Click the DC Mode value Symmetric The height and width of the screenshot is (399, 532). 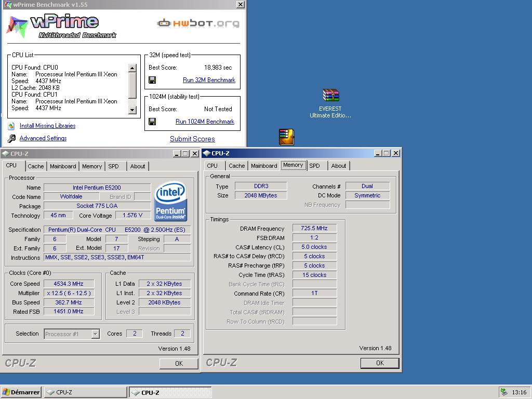pyautogui.click(x=367, y=195)
